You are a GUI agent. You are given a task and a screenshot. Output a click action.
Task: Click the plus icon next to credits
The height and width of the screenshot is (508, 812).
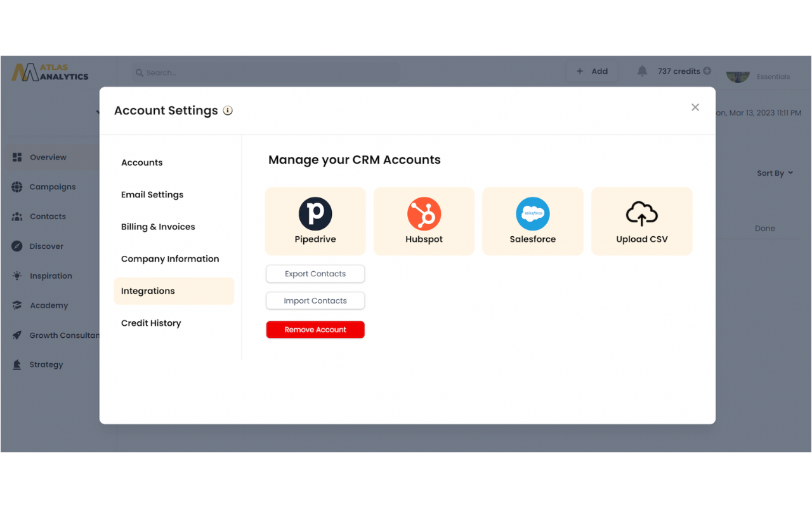707,71
